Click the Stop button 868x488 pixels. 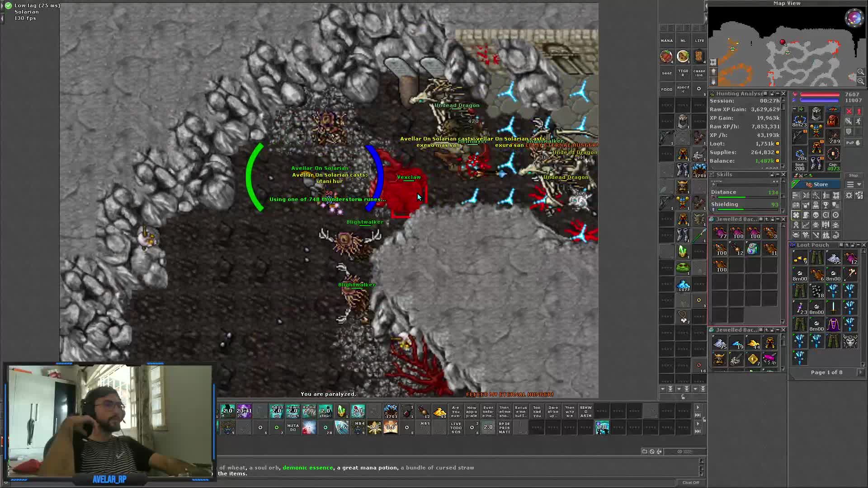(x=853, y=175)
